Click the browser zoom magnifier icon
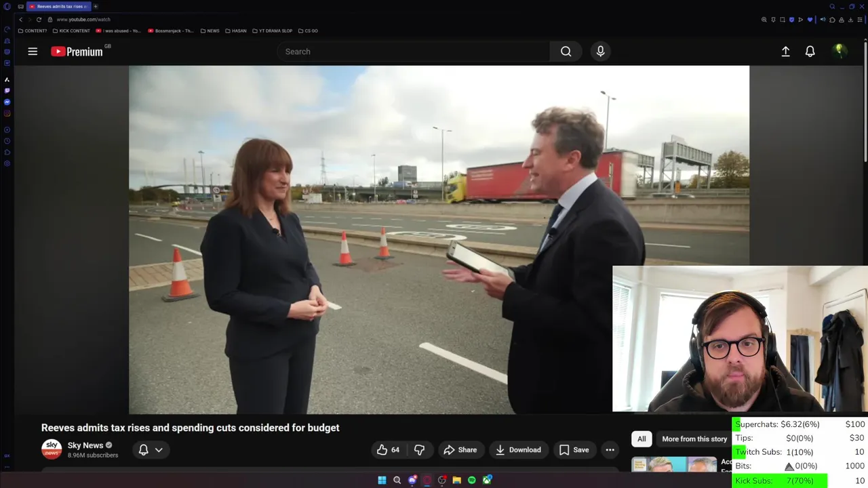The width and height of the screenshot is (868, 488). click(x=764, y=20)
